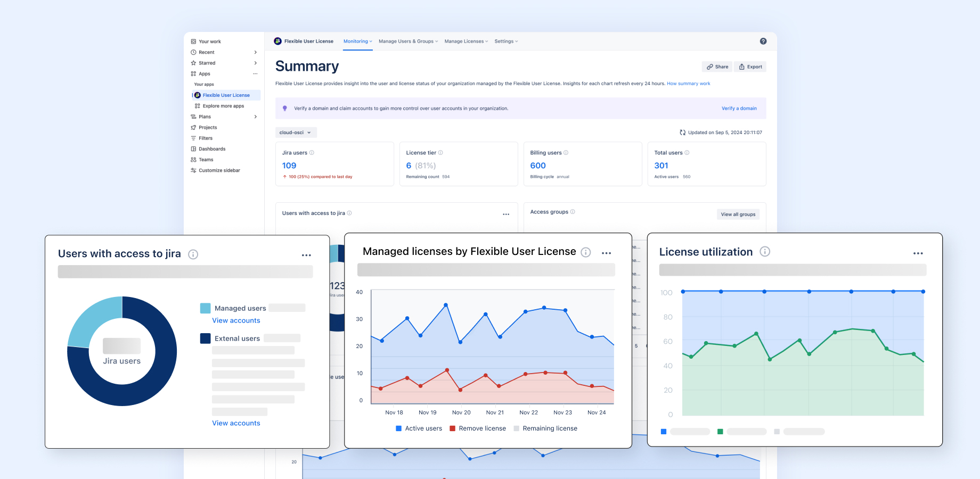Toggle Active users legend series

point(419,428)
